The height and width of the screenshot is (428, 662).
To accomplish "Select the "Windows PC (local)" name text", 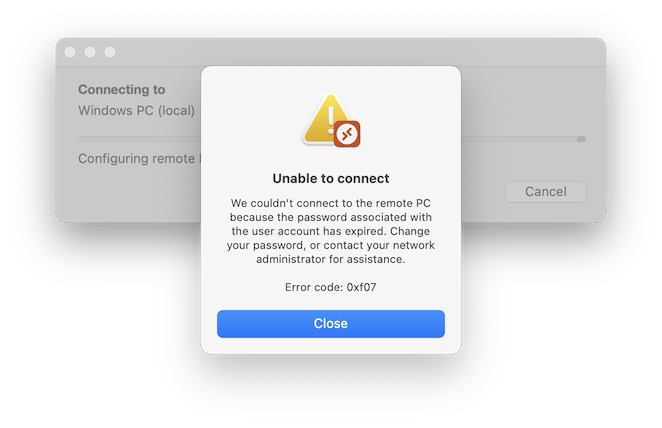I will pos(137,109).
